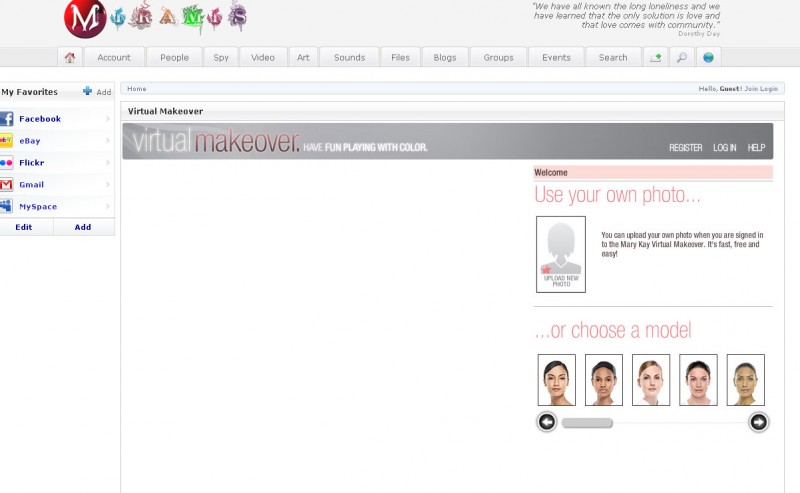The image size is (800, 493).
Task: Select the second model thumbnail
Action: tap(604, 380)
